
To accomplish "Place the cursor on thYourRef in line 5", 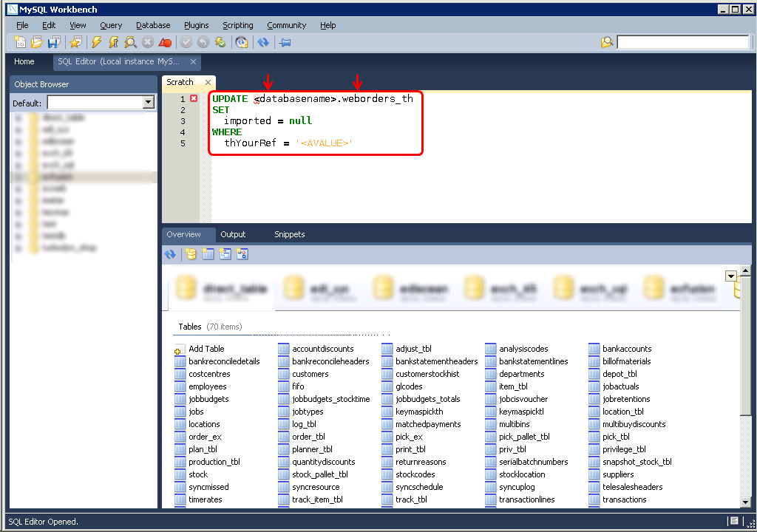I will [250, 143].
